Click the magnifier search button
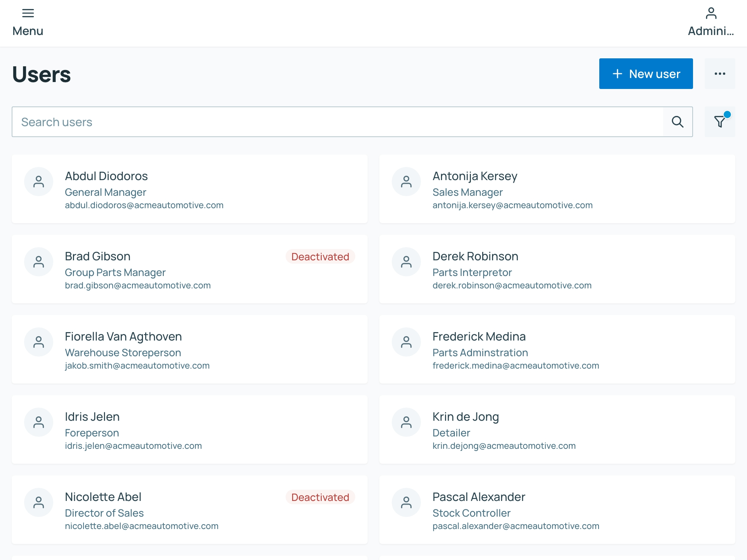The height and width of the screenshot is (560, 747). (x=678, y=122)
